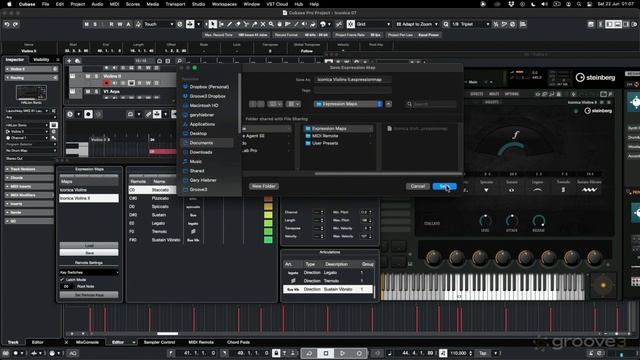Open Expression Maps folder popup in save dialog
640x360 pixels.
pyautogui.click(x=349, y=104)
